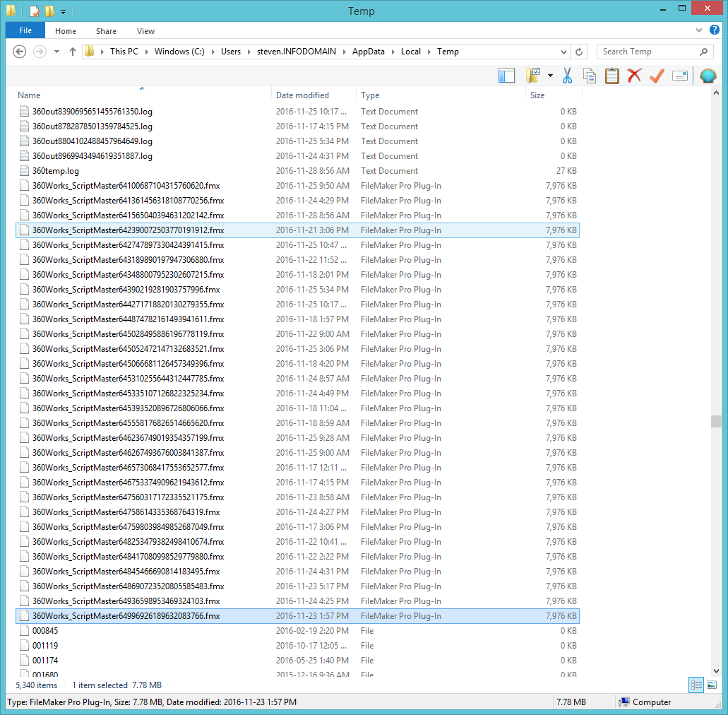Viewport: 728px width, 715px height.
Task: Select file 360out8390695651455761350.log
Action: click(x=93, y=112)
